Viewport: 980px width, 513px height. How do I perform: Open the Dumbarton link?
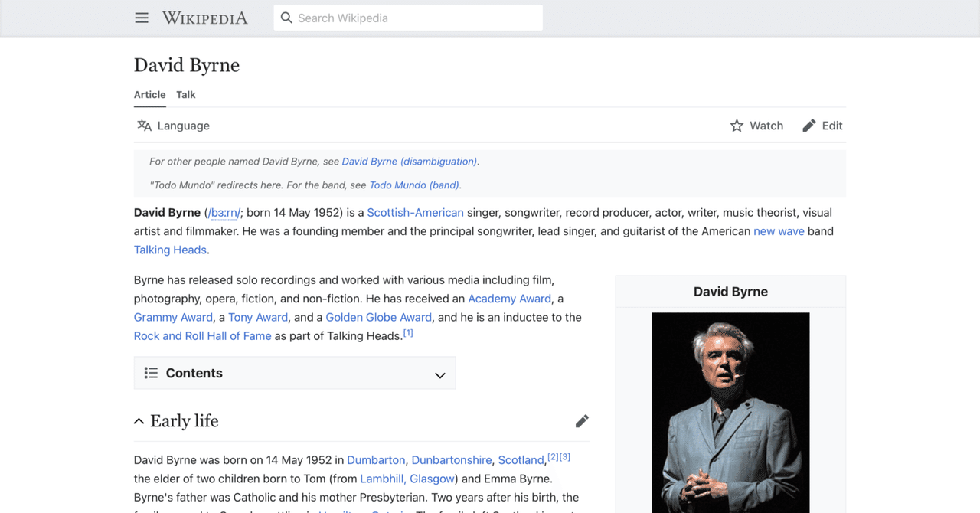(376, 460)
